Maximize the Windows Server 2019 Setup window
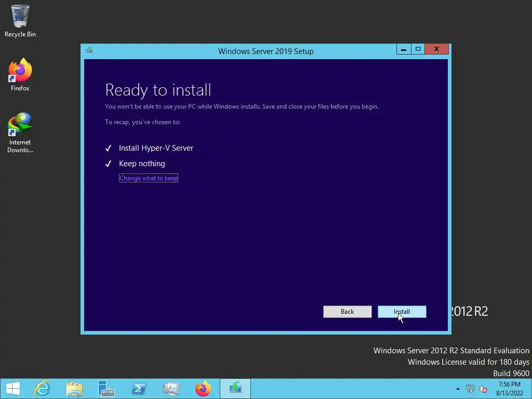532x399 pixels. 418,49
